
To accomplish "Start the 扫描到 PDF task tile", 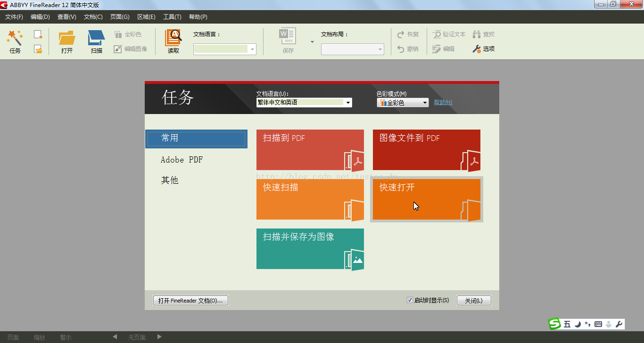I will click(x=310, y=150).
